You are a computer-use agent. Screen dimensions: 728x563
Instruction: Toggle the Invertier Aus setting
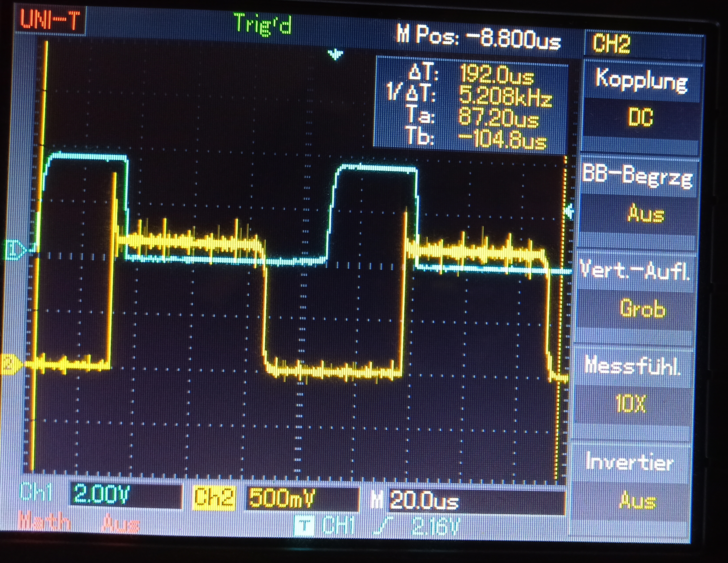pyautogui.click(x=637, y=501)
